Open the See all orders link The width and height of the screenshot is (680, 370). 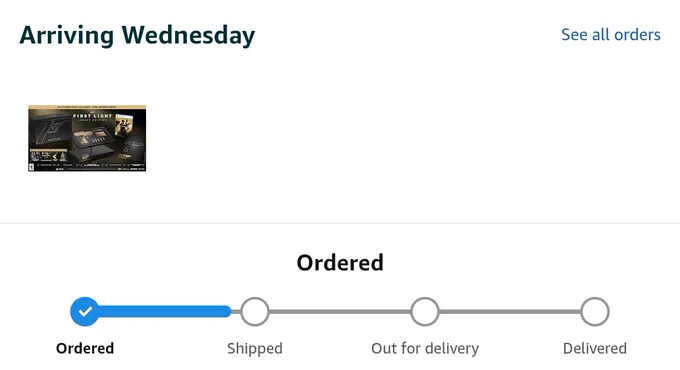click(611, 35)
